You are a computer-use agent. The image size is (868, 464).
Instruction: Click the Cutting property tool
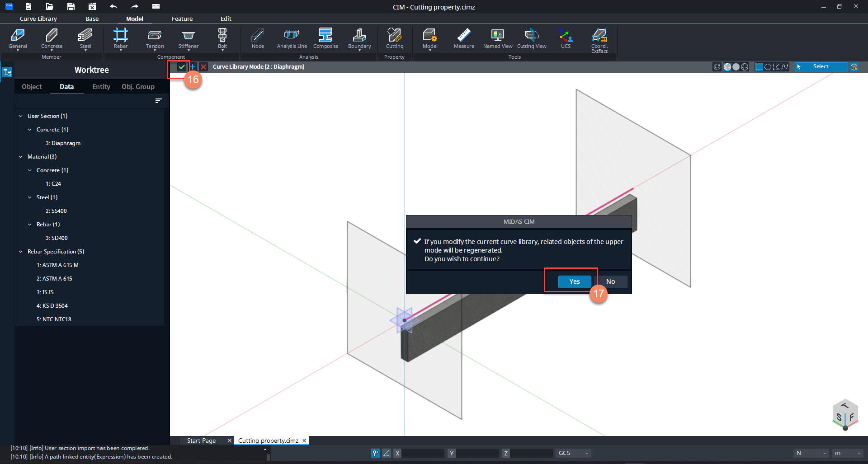(395, 39)
